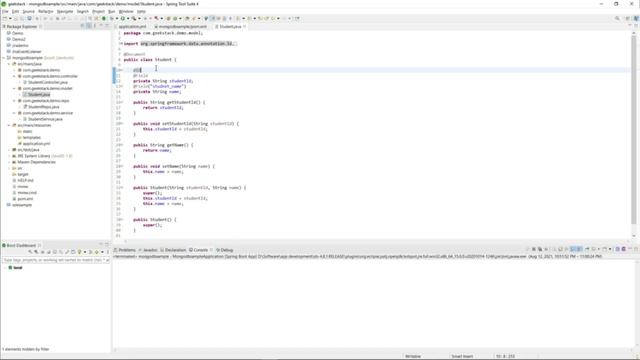Switch to the application.yml editor tab
This screenshot has width=640, height=360.
pos(132,27)
